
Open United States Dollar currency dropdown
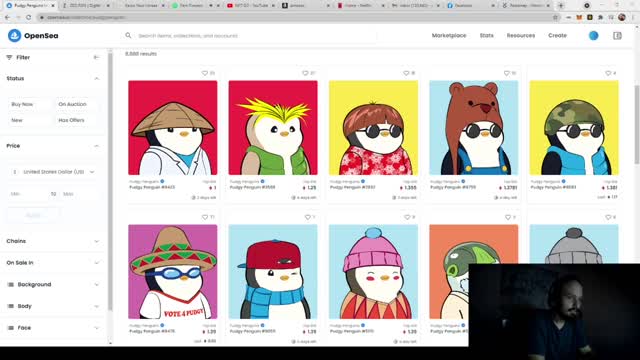(x=53, y=172)
